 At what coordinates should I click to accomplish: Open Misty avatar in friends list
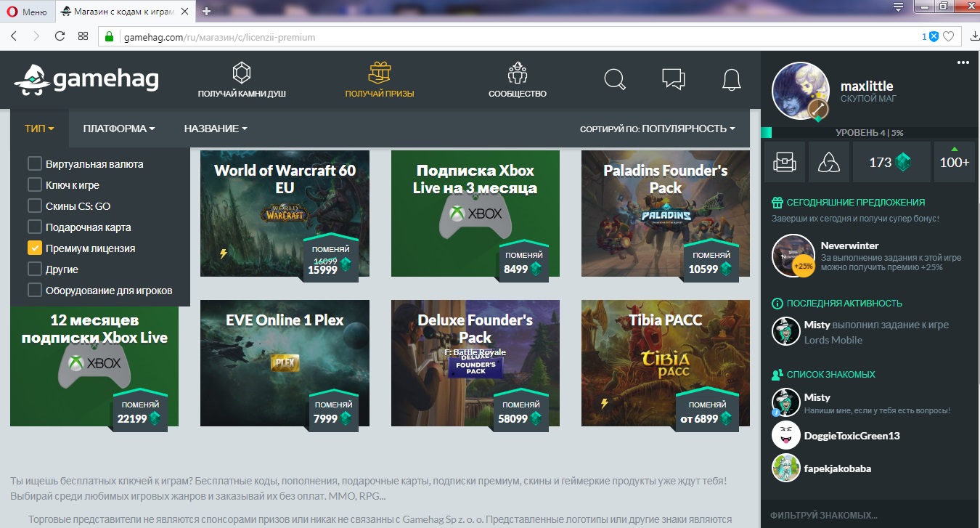[x=785, y=402]
